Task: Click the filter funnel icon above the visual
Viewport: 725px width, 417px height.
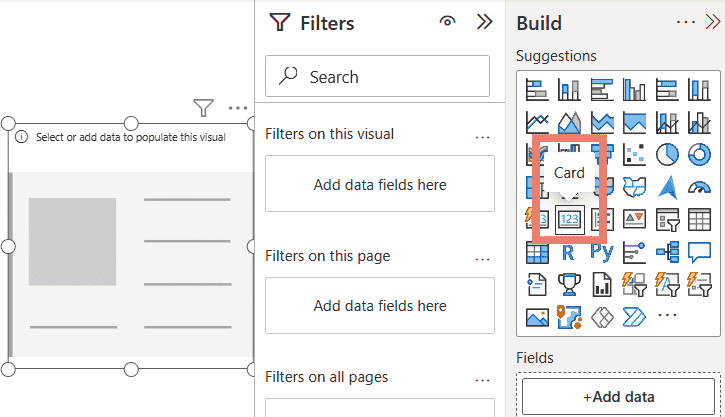Action: click(x=203, y=108)
